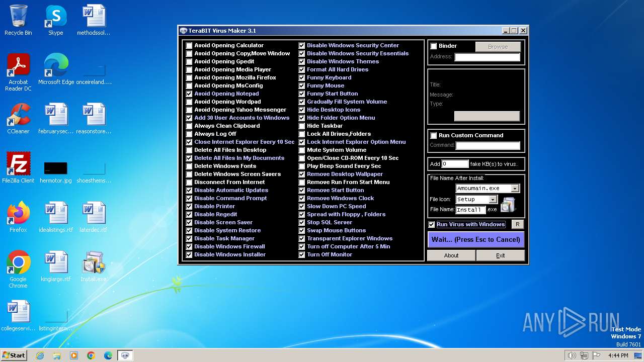Open Chrome from the taskbar
The image size is (644, 362).
pyautogui.click(x=91, y=355)
